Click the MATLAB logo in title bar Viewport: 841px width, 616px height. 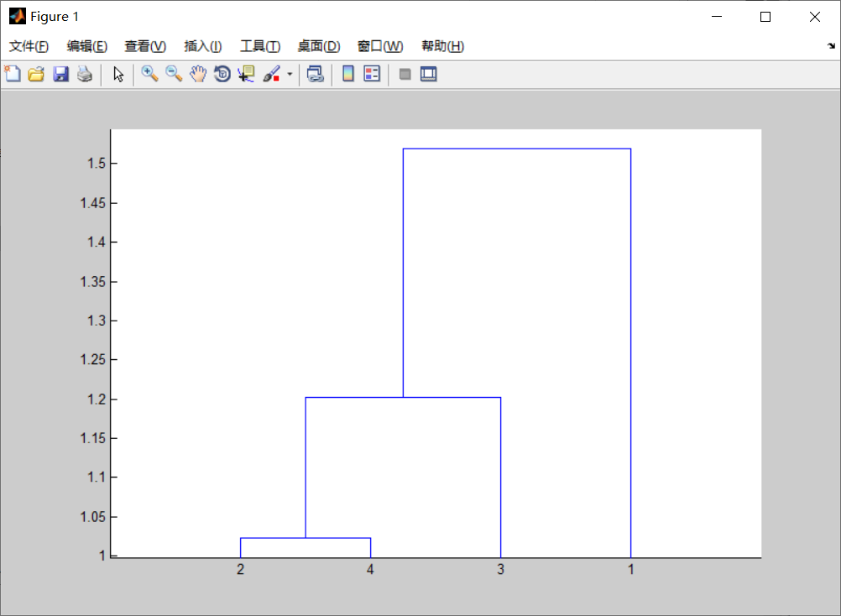click(18, 17)
